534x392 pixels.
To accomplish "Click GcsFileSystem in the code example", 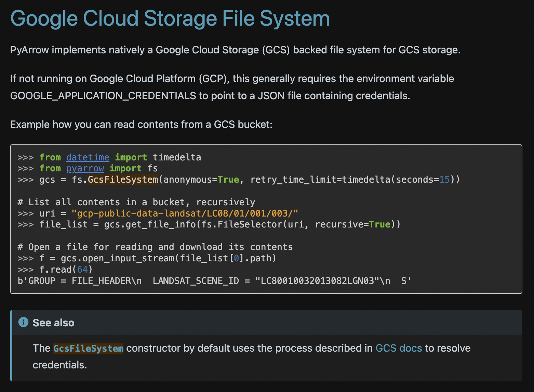I will pyautogui.click(x=123, y=180).
